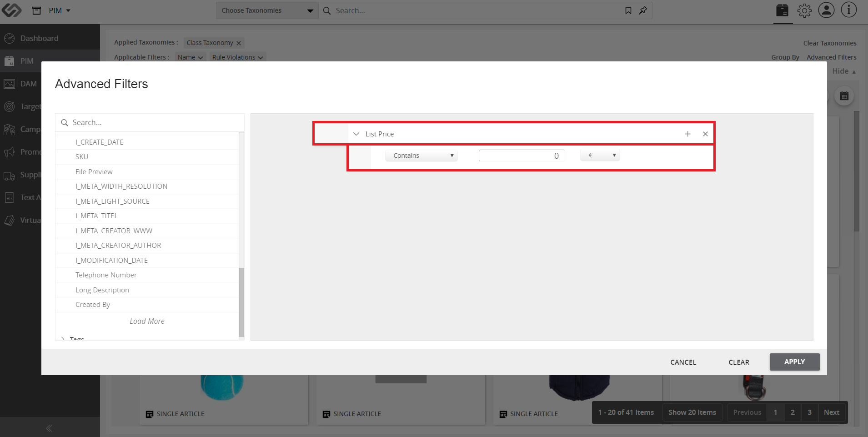The height and width of the screenshot is (437, 868).
Task: Collapse the List Price filter chevron
Action: 356,134
